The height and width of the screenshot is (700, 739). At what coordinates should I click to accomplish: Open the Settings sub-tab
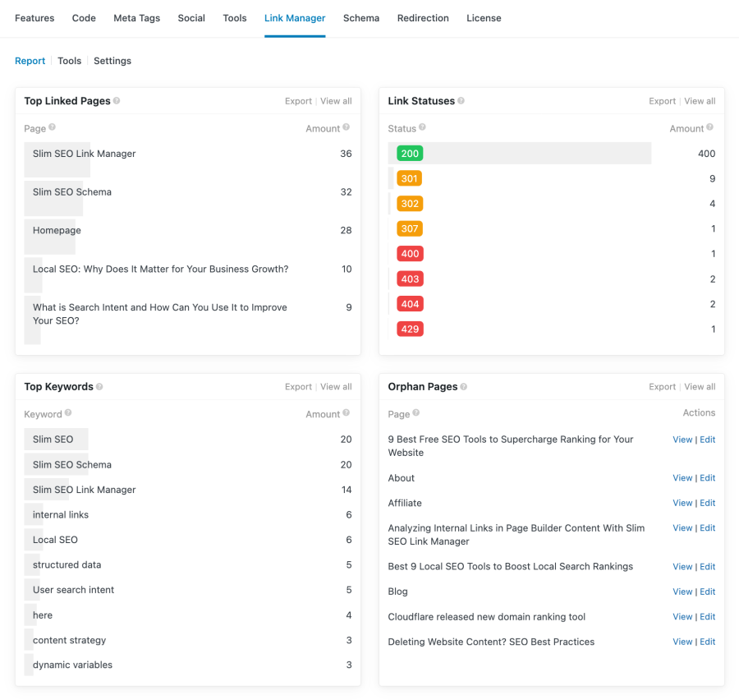tap(112, 61)
